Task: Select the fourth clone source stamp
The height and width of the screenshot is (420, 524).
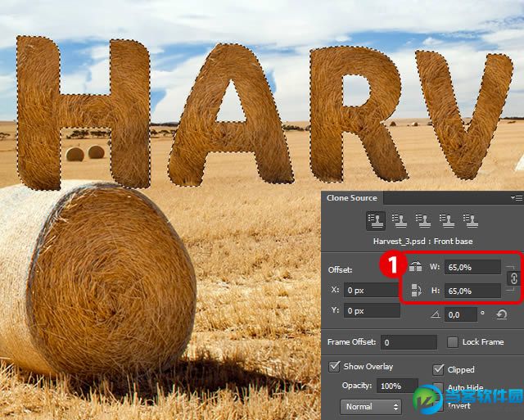Action: click(447, 221)
